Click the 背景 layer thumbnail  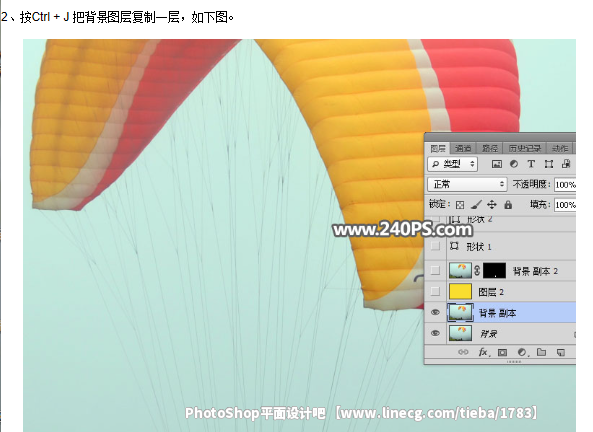coord(460,333)
